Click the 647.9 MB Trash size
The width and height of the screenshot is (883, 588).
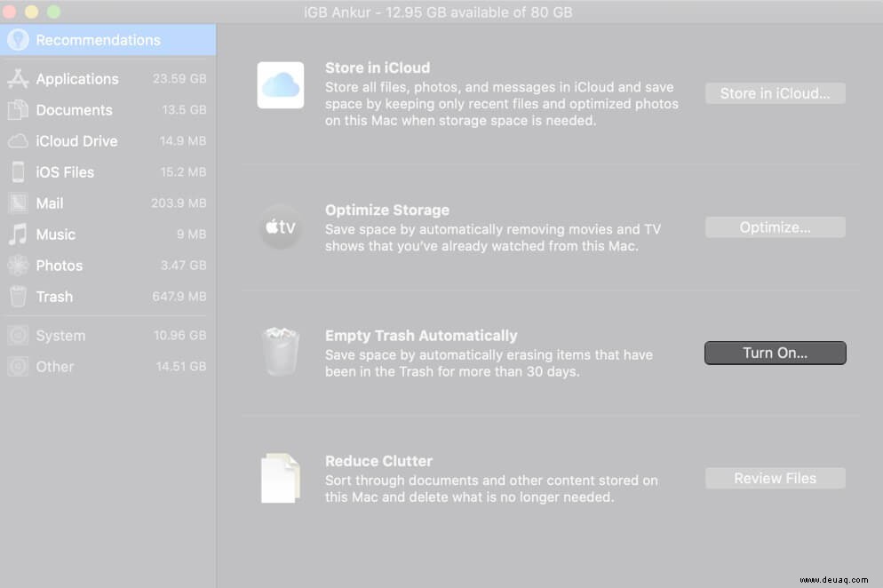179,297
